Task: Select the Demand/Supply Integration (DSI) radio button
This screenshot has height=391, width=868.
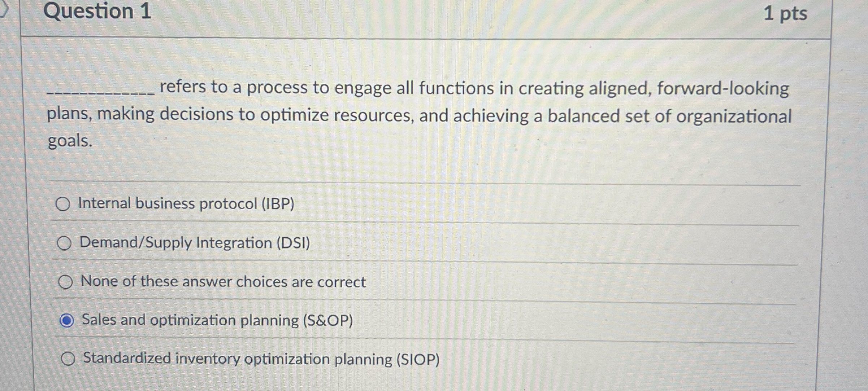Action: point(65,244)
